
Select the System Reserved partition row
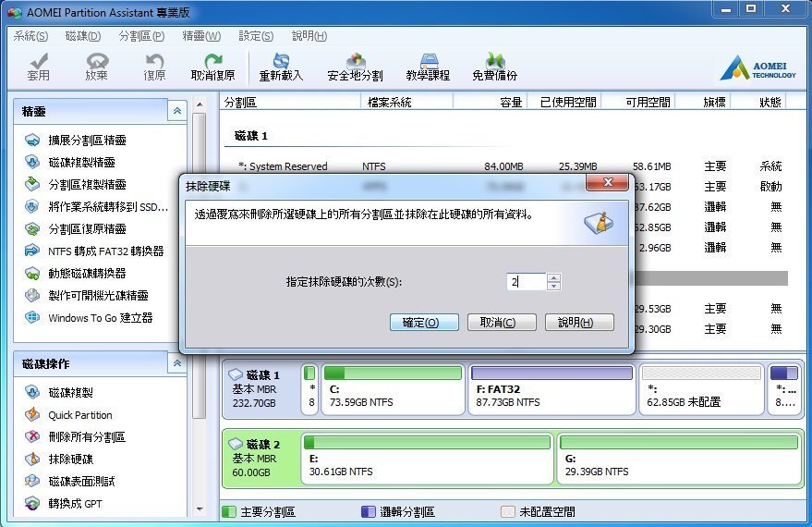(510, 166)
